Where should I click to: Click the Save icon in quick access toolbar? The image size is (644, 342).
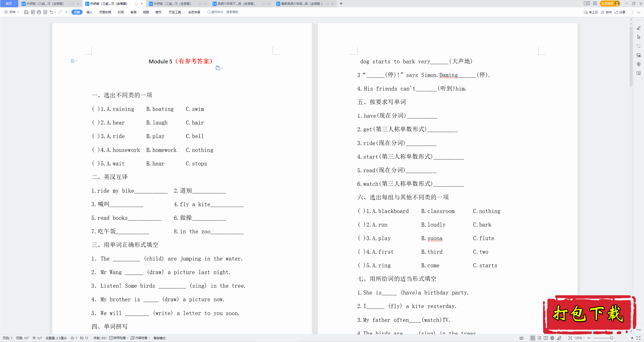pos(26,12)
